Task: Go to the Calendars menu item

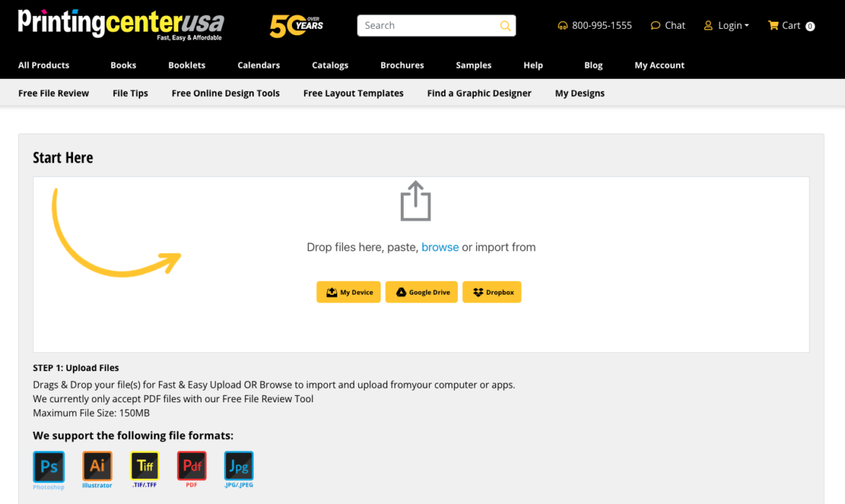Action: pos(259,65)
